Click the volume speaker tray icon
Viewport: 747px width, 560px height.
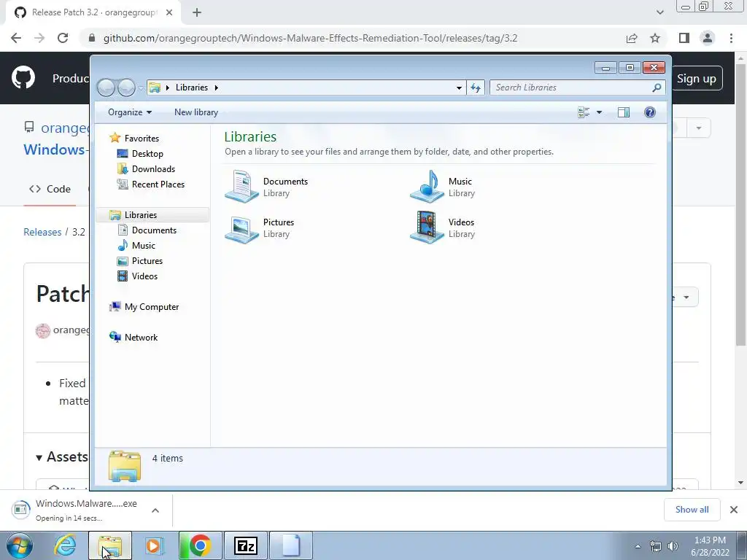673,546
